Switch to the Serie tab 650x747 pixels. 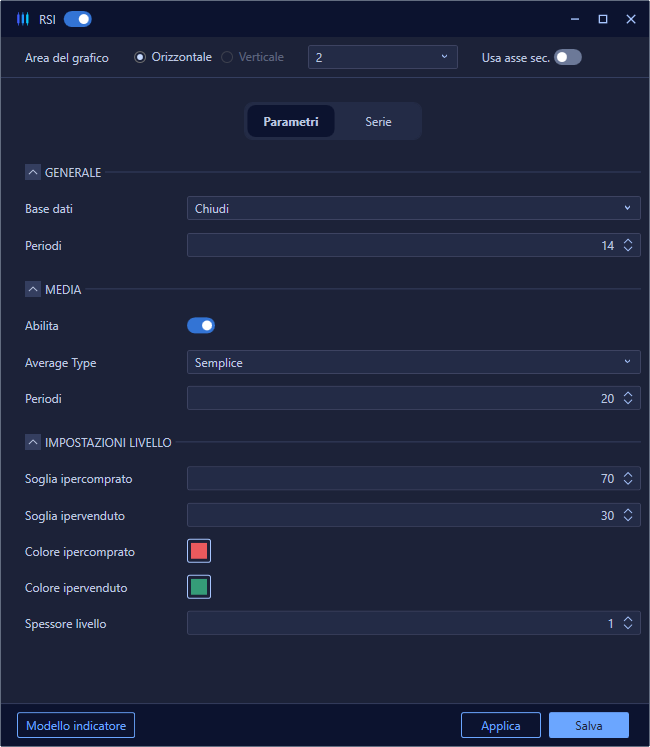coord(378,121)
